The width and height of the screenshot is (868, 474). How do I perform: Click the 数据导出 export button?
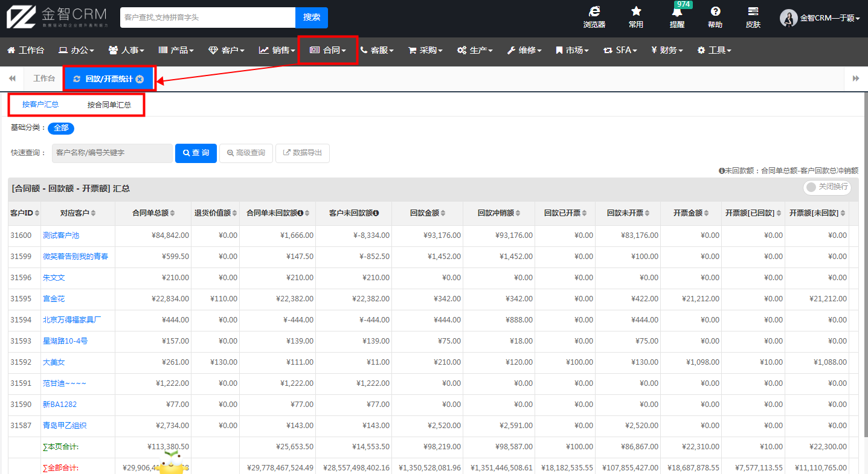pyautogui.click(x=302, y=153)
